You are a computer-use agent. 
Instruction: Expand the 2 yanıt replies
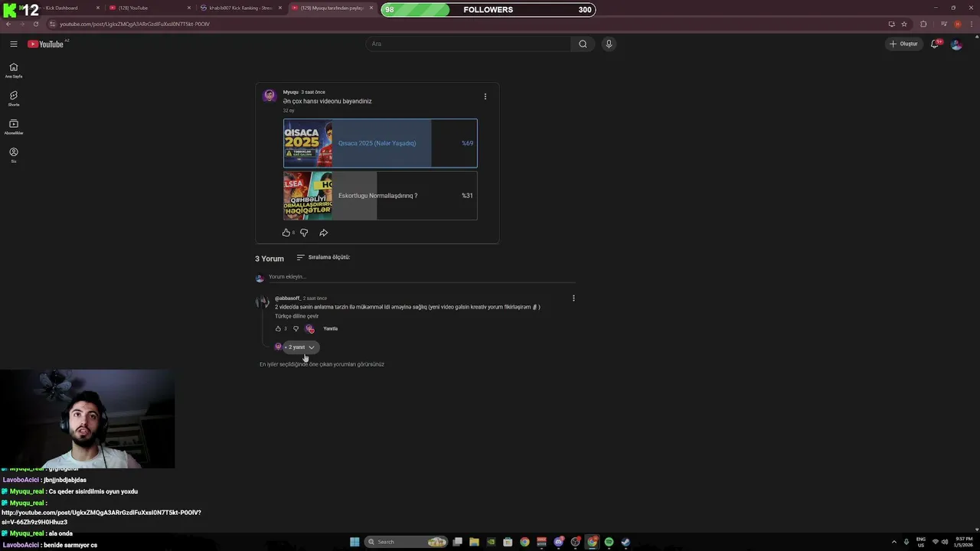click(300, 347)
